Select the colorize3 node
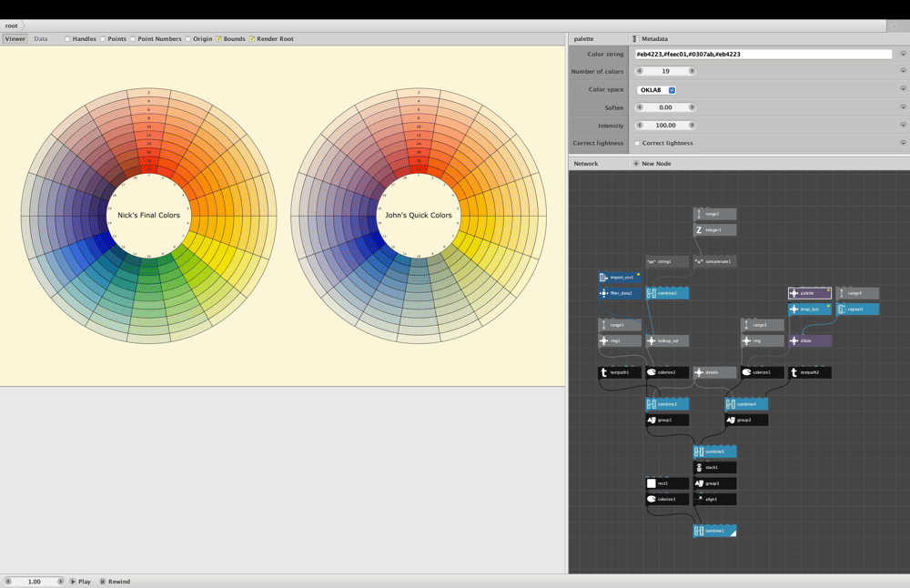 (667, 499)
